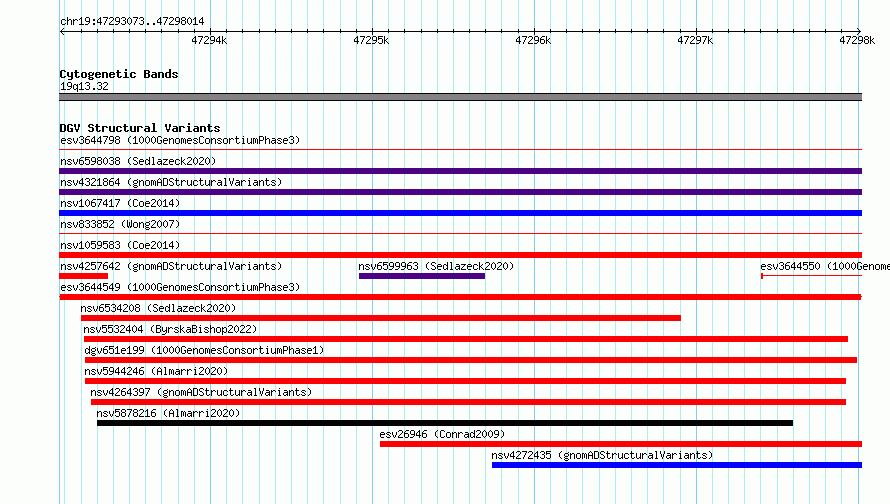Click the esv3644798 variant label

pyautogui.click(x=180, y=140)
